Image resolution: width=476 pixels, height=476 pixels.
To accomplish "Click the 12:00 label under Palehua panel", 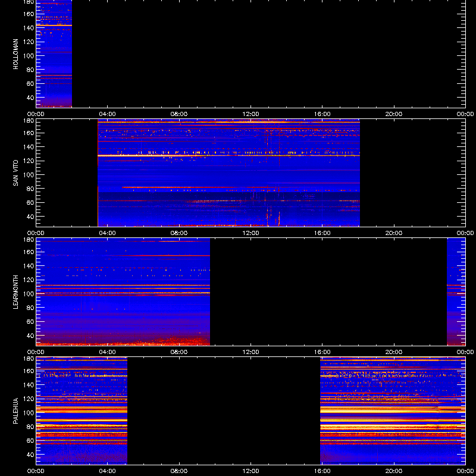I will click(250, 471).
